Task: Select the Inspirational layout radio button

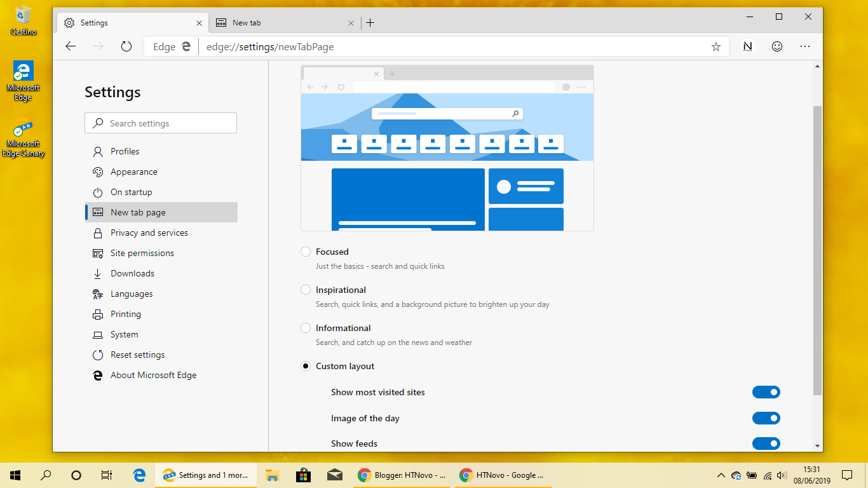Action: 306,290
